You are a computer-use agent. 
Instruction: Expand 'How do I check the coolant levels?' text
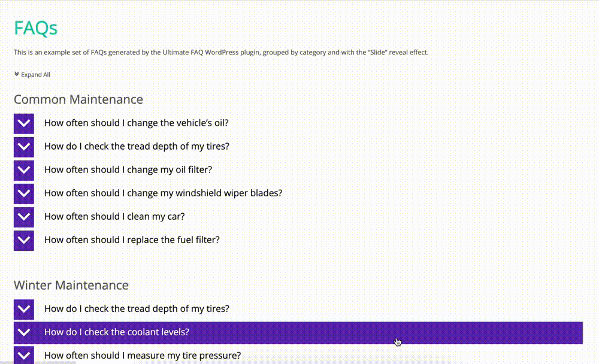point(117,332)
